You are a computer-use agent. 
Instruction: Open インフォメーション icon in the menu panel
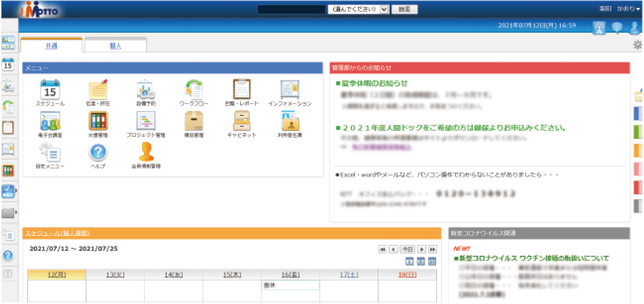click(290, 89)
